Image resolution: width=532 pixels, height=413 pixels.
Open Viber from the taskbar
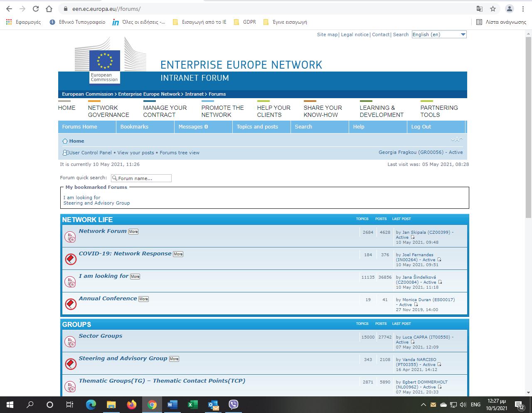[x=234, y=404]
